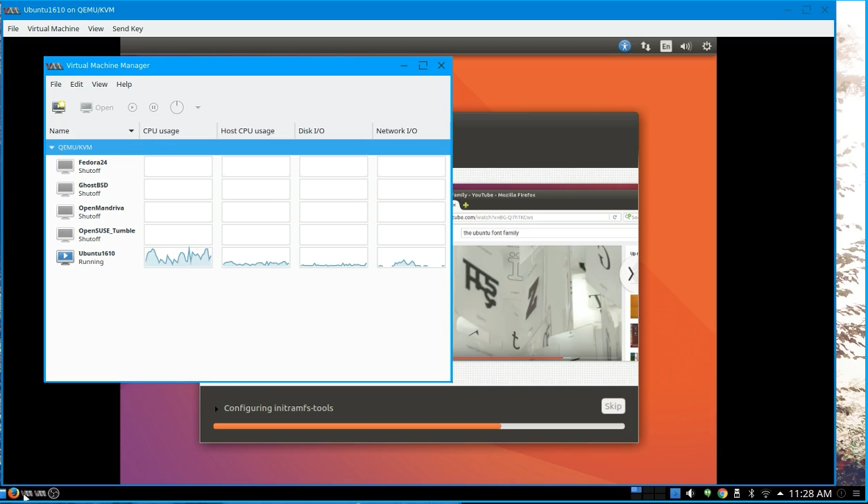Select the GhostBSD virtual machine
This screenshot has height=504, width=868.
[248, 190]
